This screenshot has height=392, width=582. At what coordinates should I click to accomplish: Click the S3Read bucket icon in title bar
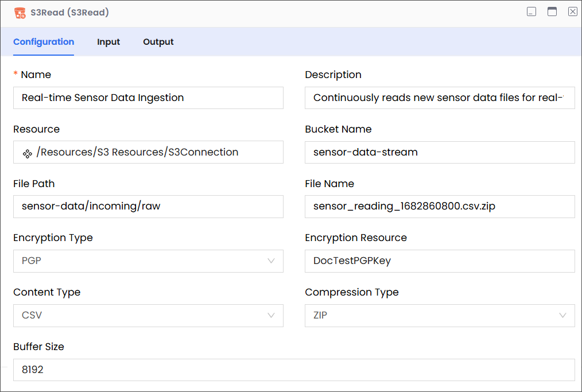[20, 13]
